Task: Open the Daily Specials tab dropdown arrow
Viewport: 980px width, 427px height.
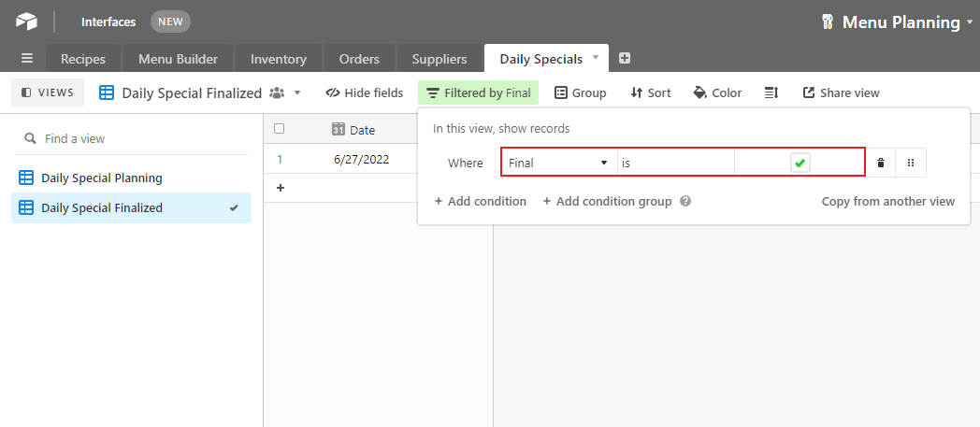Action: (596, 58)
